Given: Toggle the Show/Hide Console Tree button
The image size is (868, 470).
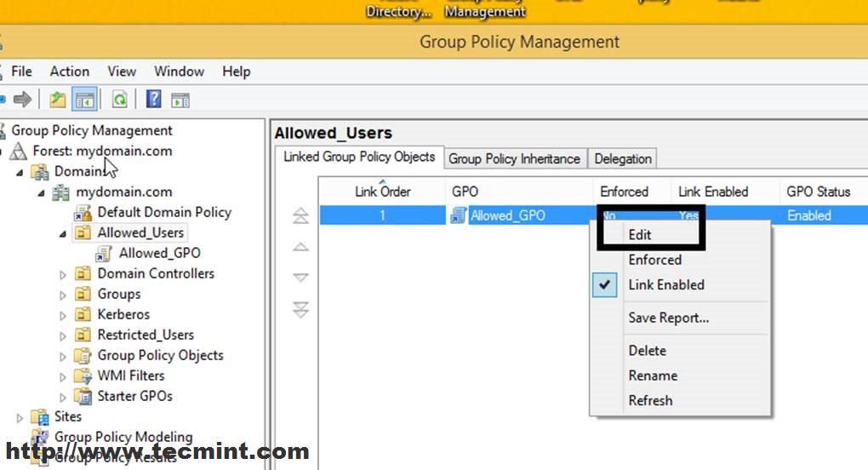Looking at the screenshot, I should pos(85,100).
